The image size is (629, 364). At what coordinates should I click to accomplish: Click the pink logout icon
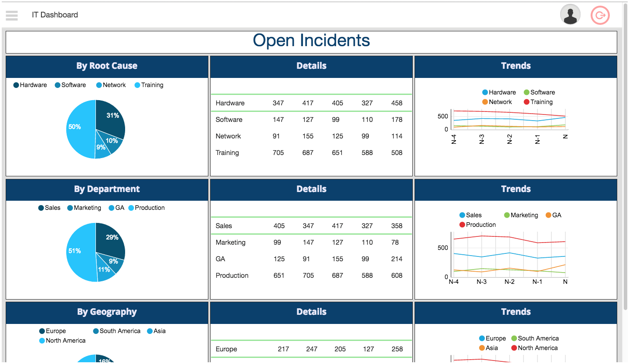coord(600,15)
